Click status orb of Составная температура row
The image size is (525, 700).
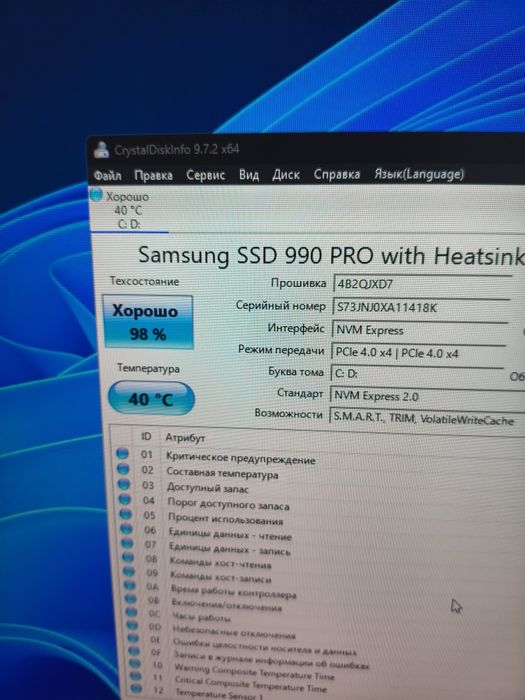pyautogui.click(x=123, y=469)
